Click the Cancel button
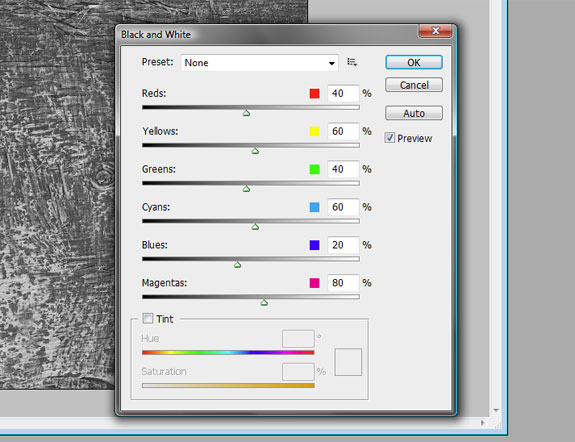The height and width of the screenshot is (442, 575). (414, 85)
